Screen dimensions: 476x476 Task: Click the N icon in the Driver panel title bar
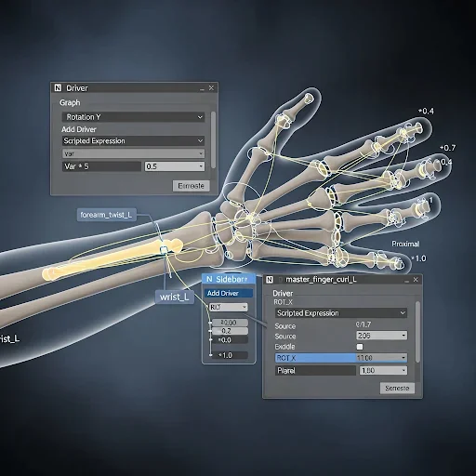pyautogui.click(x=58, y=88)
